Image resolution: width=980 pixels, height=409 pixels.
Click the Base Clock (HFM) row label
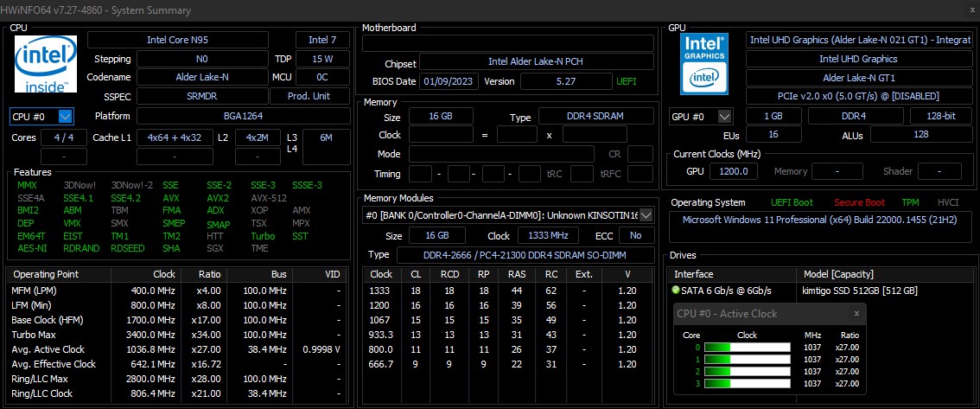pos(47,320)
